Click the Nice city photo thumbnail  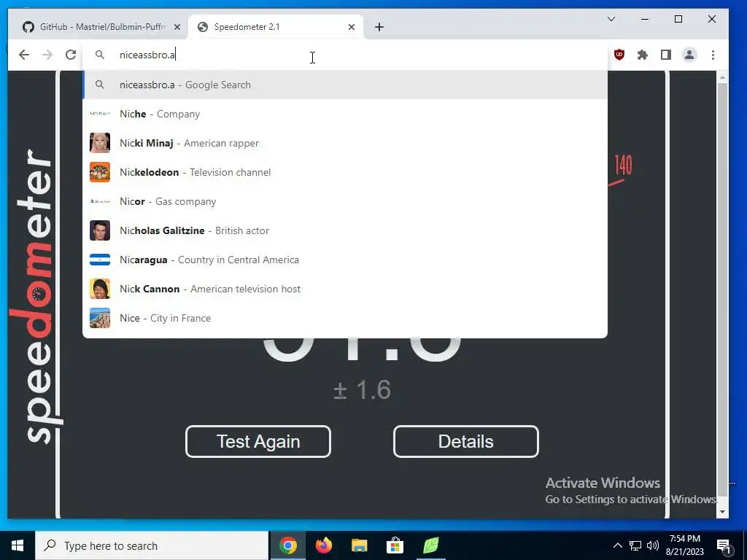click(100, 318)
